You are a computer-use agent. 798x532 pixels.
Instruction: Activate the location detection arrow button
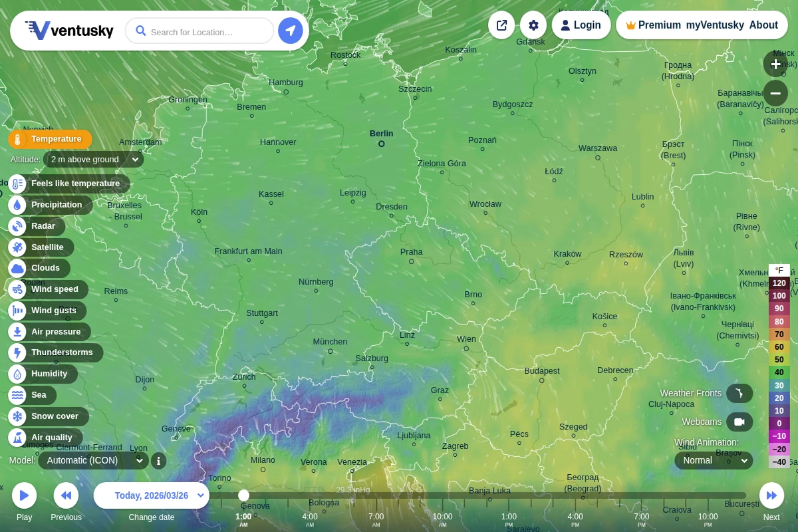click(x=291, y=31)
